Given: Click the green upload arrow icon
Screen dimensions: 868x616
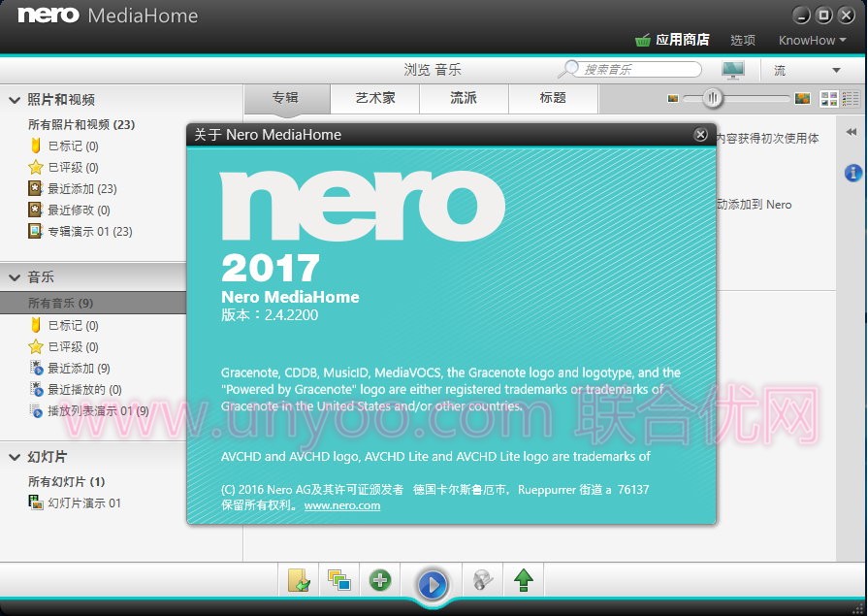Looking at the screenshot, I should (523, 580).
